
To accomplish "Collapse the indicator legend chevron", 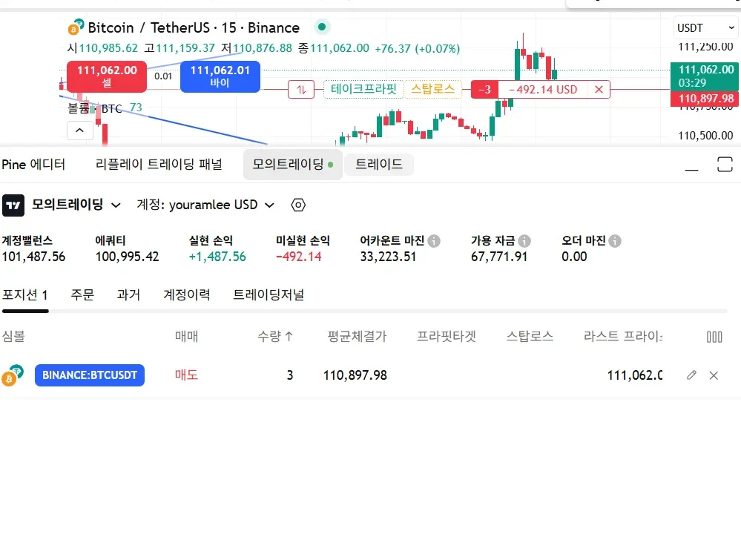I will tap(79, 131).
